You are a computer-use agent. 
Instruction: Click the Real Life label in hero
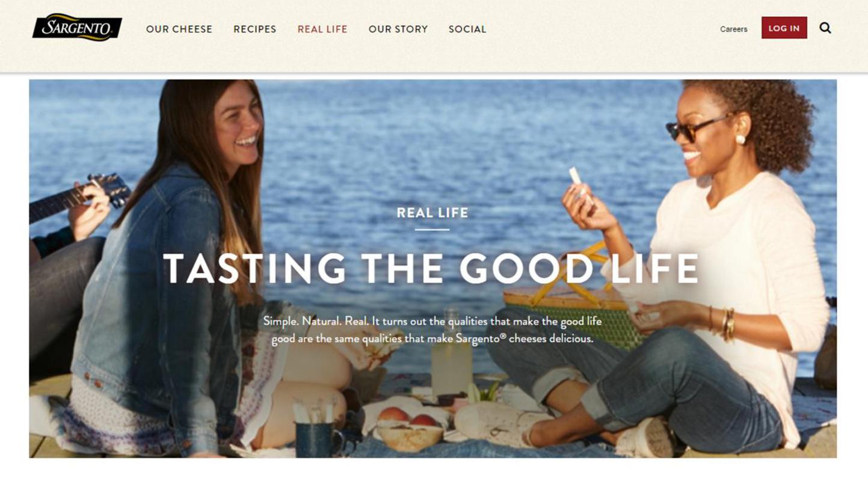[x=432, y=213]
